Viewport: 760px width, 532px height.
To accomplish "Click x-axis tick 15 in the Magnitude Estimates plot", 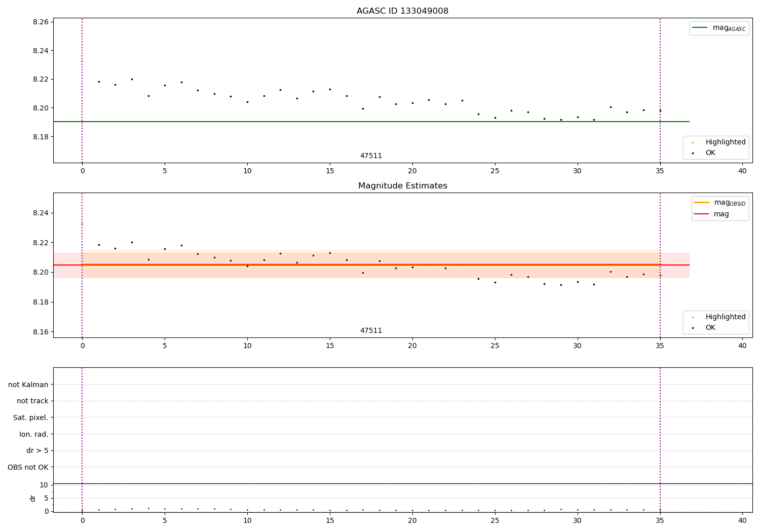I will tap(330, 346).
